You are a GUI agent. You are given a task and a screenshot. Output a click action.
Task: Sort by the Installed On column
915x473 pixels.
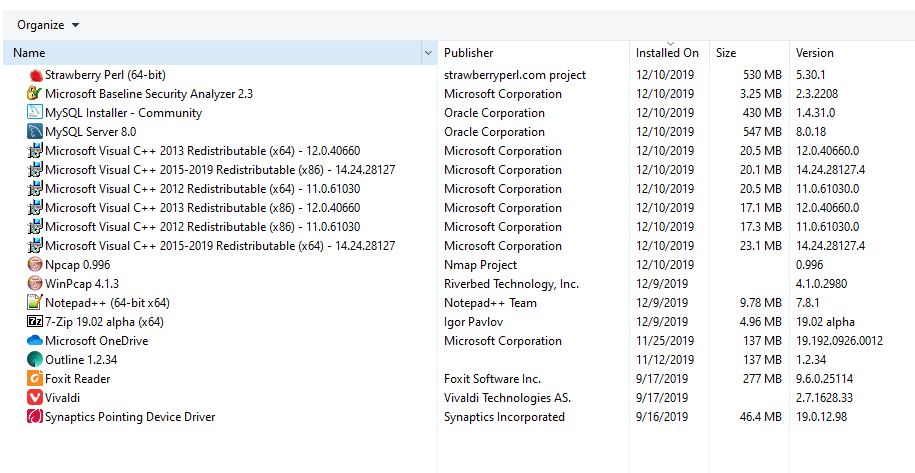click(x=667, y=53)
